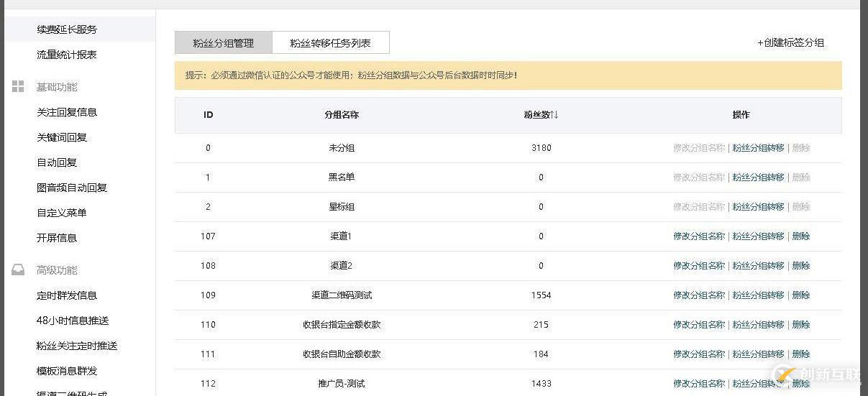Open 流量统计报表 in the sidebar
Viewport: 868px width, 396px height.
(67, 55)
